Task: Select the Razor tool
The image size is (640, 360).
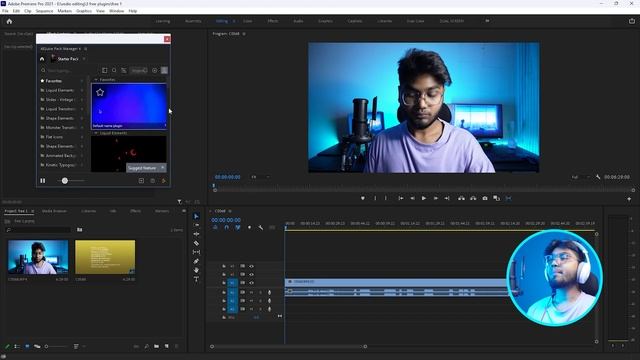Action: click(196, 243)
